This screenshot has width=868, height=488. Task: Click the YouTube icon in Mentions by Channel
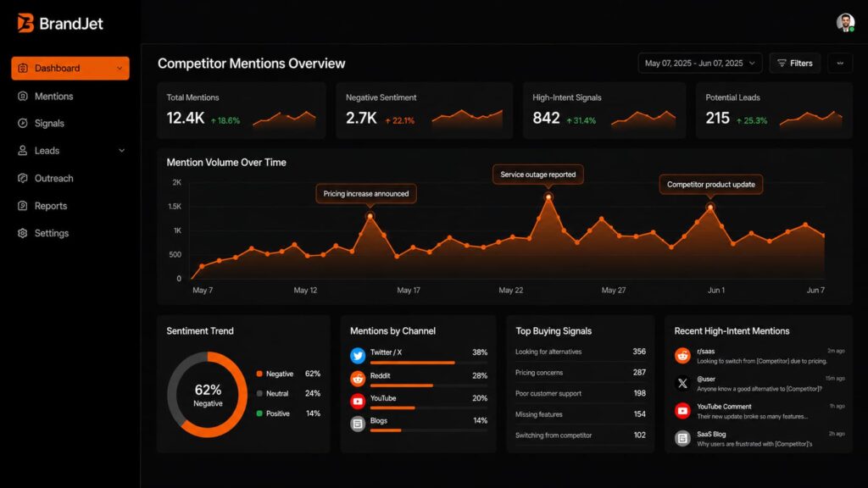click(359, 399)
